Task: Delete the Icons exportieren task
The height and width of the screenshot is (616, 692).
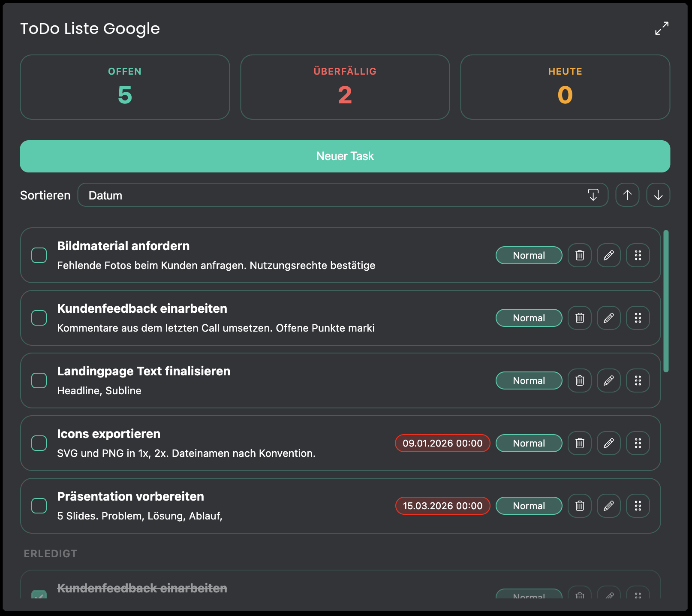Action: [x=580, y=443]
